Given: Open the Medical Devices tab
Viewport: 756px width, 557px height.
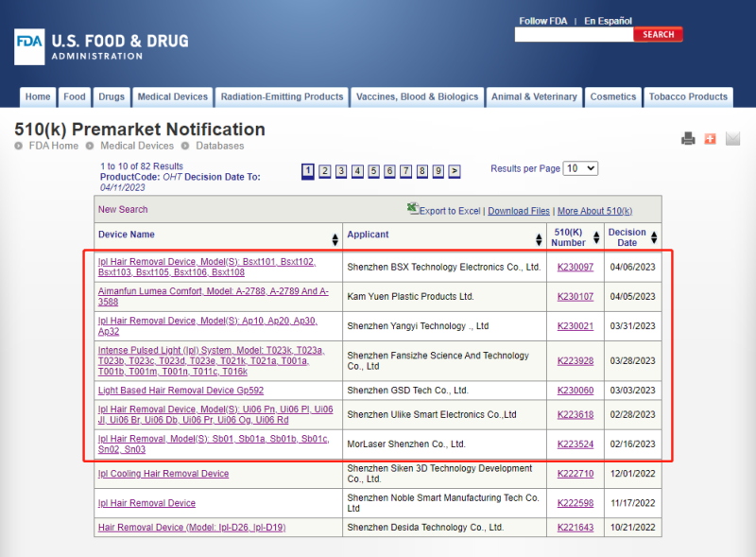Looking at the screenshot, I should pyautogui.click(x=172, y=96).
